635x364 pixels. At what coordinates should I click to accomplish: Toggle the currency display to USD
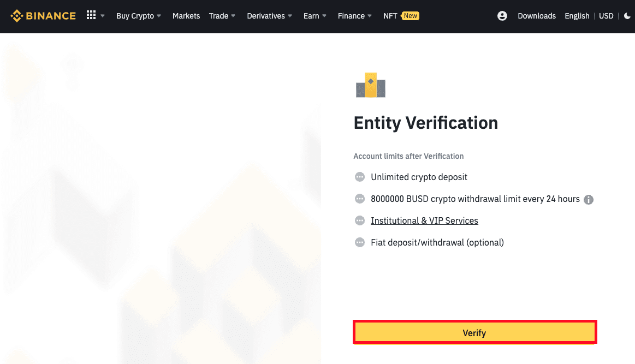(606, 16)
